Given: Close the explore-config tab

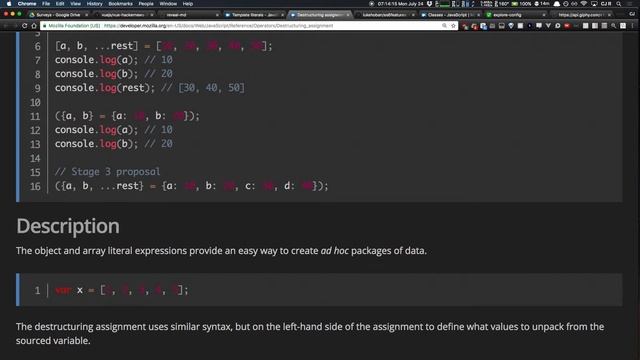Looking at the screenshot, I should pos(544,15).
